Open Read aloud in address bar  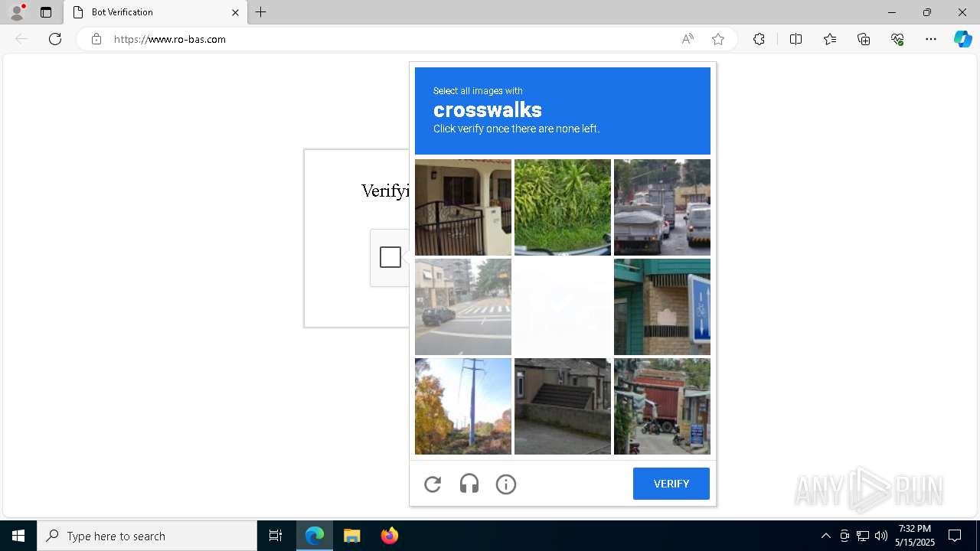pyautogui.click(x=688, y=39)
